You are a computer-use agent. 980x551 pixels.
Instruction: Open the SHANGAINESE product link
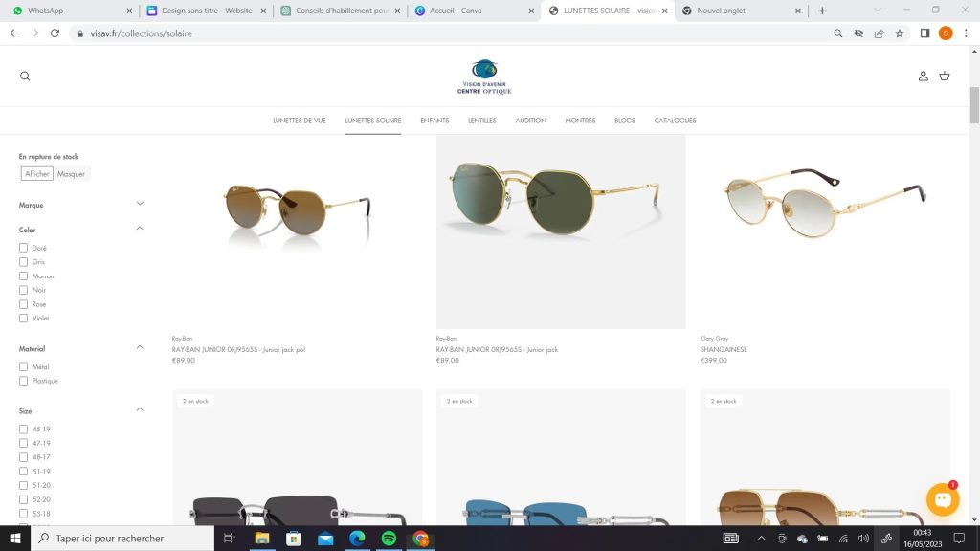coord(724,349)
